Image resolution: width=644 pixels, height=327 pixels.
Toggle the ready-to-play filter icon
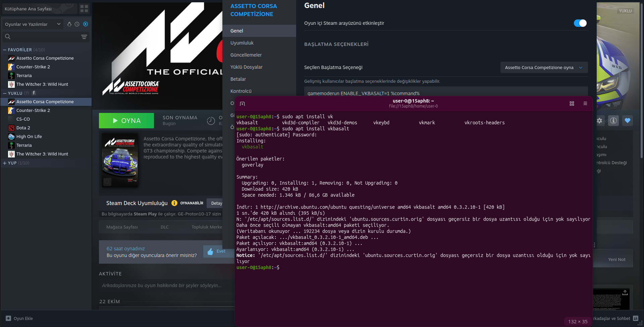pyautogui.click(x=86, y=24)
